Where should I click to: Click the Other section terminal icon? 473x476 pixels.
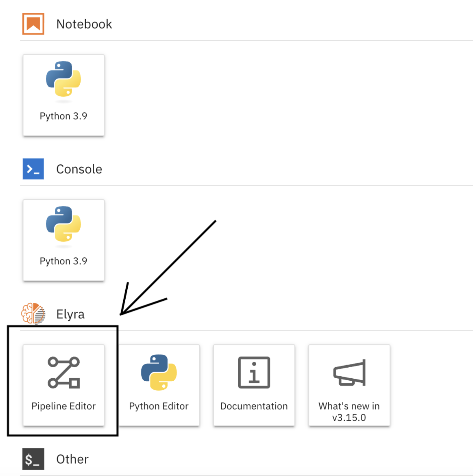pyautogui.click(x=33, y=459)
